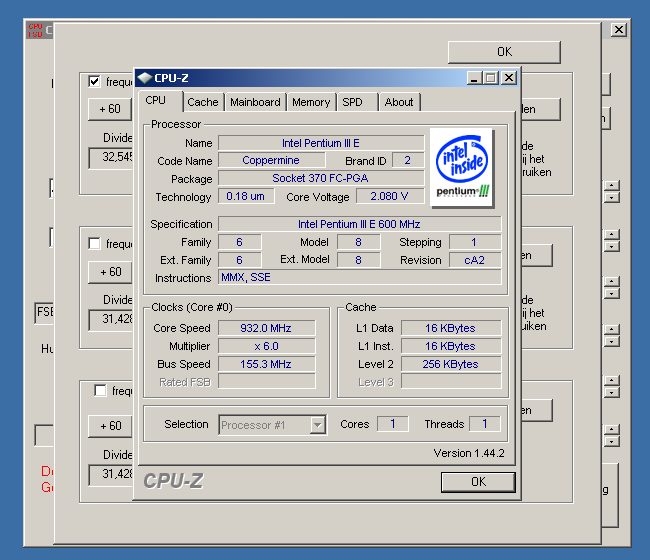Click the empty Level 3 cache field

click(451, 382)
